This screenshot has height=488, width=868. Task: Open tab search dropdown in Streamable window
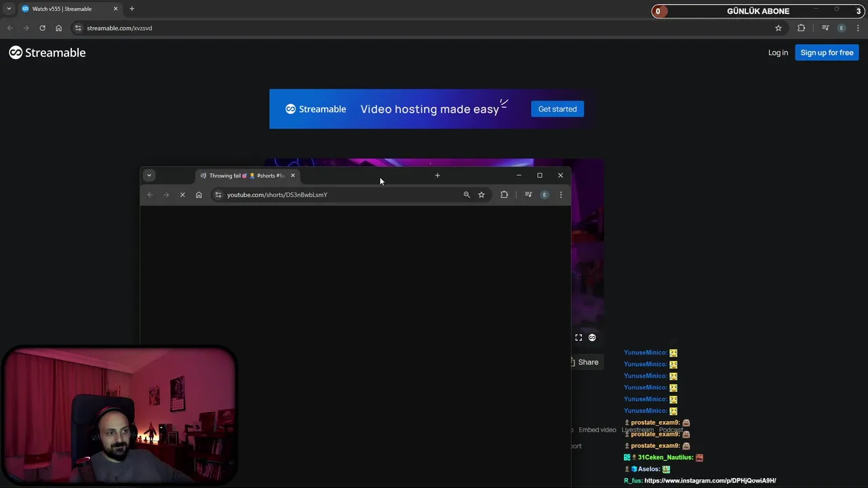click(9, 9)
